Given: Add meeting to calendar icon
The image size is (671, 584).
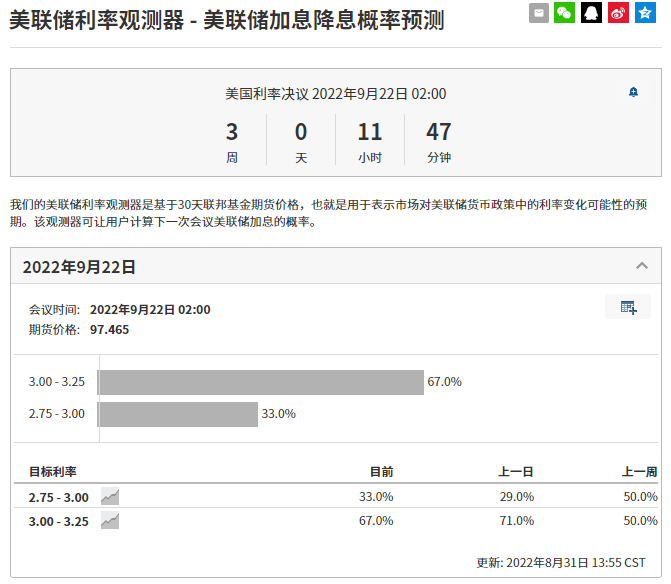Looking at the screenshot, I should (628, 307).
